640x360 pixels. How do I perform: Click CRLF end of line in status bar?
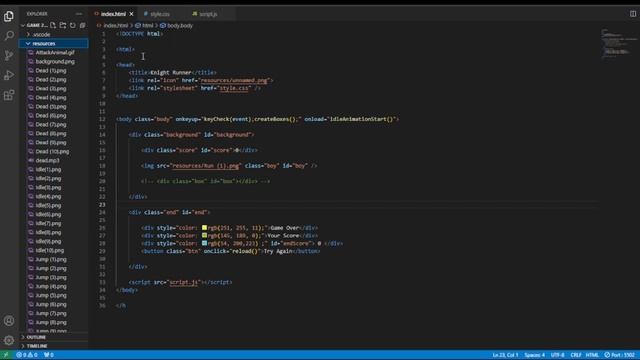tap(576, 355)
